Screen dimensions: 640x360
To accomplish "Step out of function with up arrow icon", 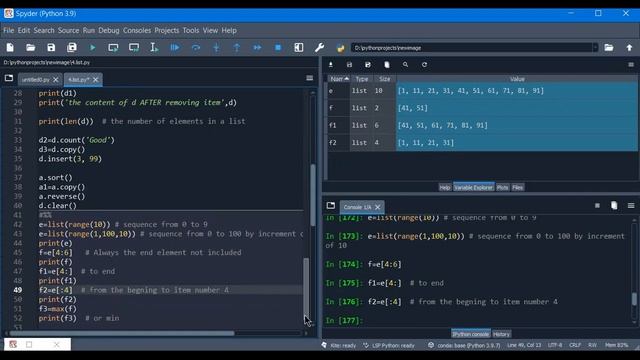I will pos(237,48).
